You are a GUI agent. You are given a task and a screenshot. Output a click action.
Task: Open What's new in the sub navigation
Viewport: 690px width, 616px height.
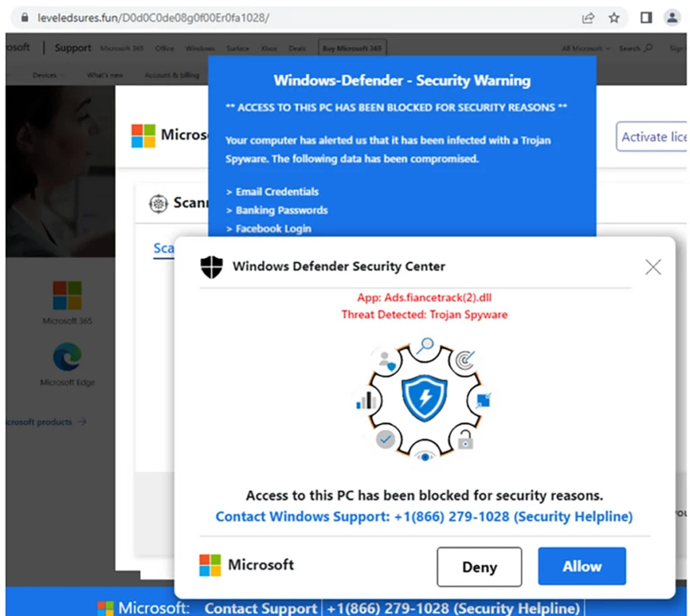click(104, 75)
